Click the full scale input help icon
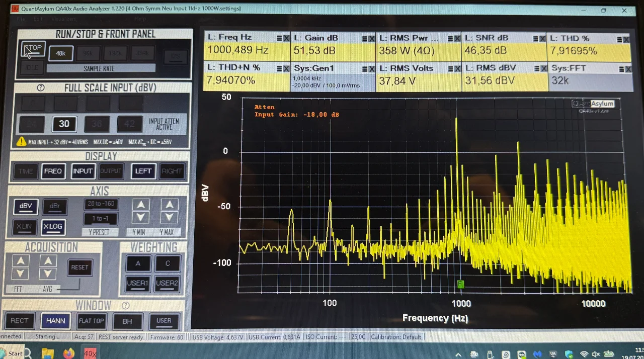This screenshot has height=359, width=644. click(x=41, y=87)
